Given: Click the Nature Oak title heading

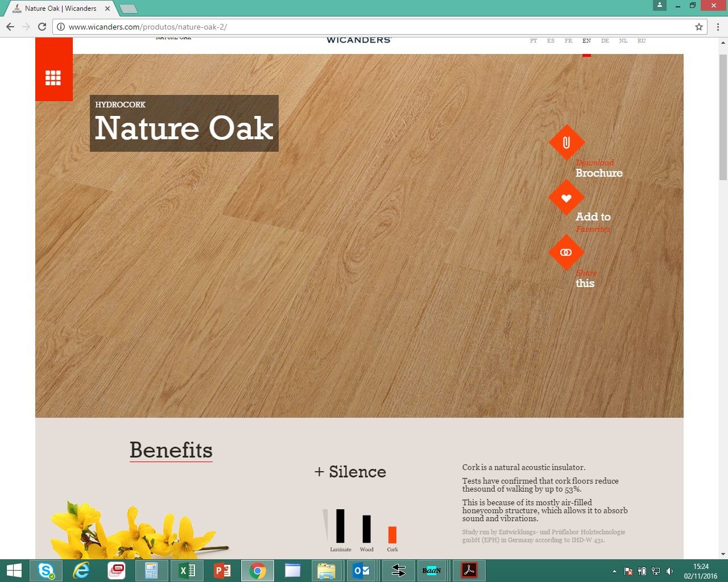Looking at the screenshot, I should [184, 128].
